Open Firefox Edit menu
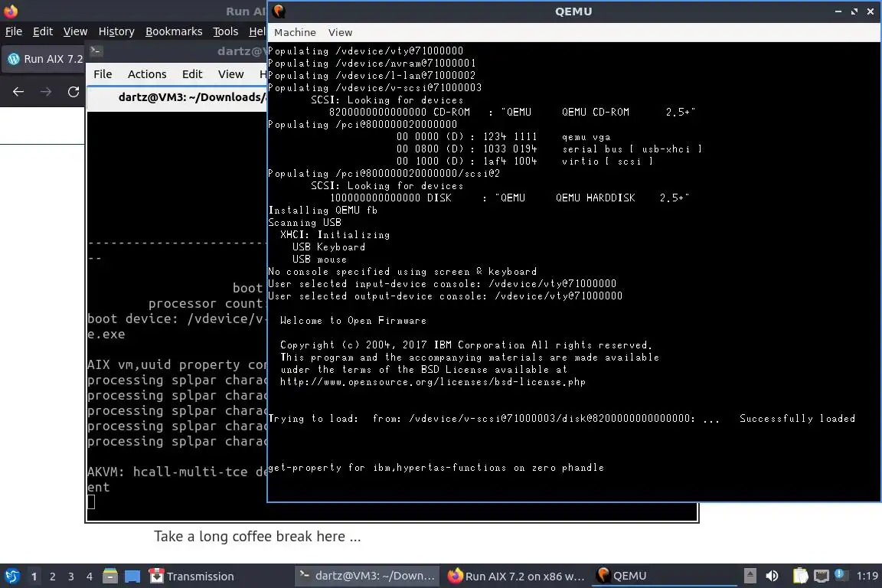This screenshot has width=882, height=588. pos(43,31)
